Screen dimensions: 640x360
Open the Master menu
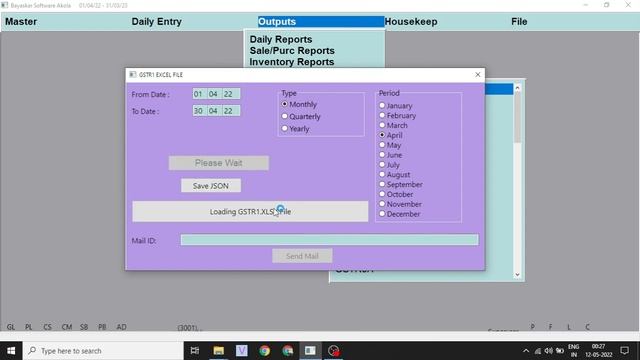[21, 22]
